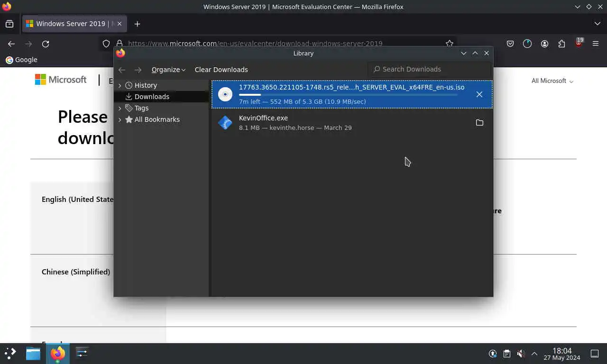This screenshot has height=364, width=607.
Task: Expand the Tags tree node
Action: coord(120,108)
